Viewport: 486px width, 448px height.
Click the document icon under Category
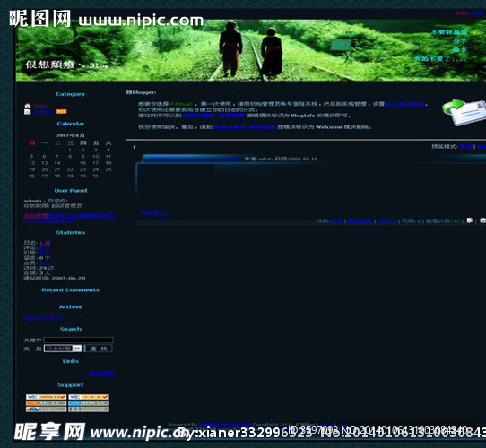28,112
